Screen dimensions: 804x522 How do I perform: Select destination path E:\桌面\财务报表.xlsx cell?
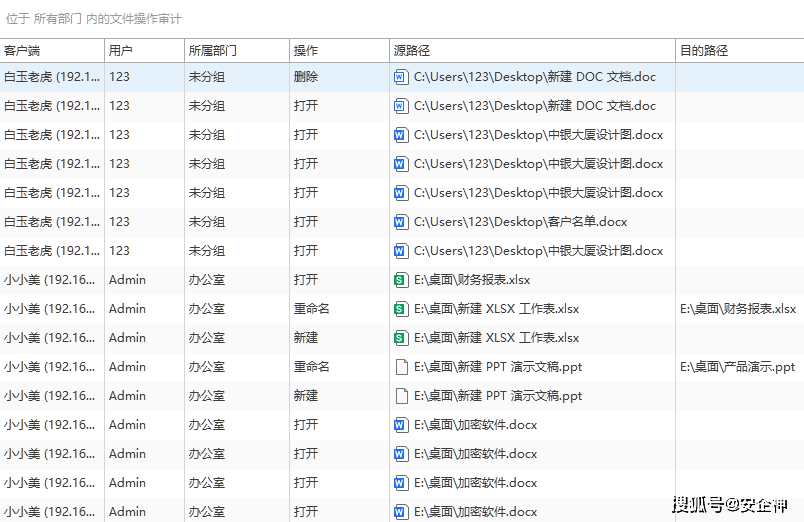coord(738,309)
